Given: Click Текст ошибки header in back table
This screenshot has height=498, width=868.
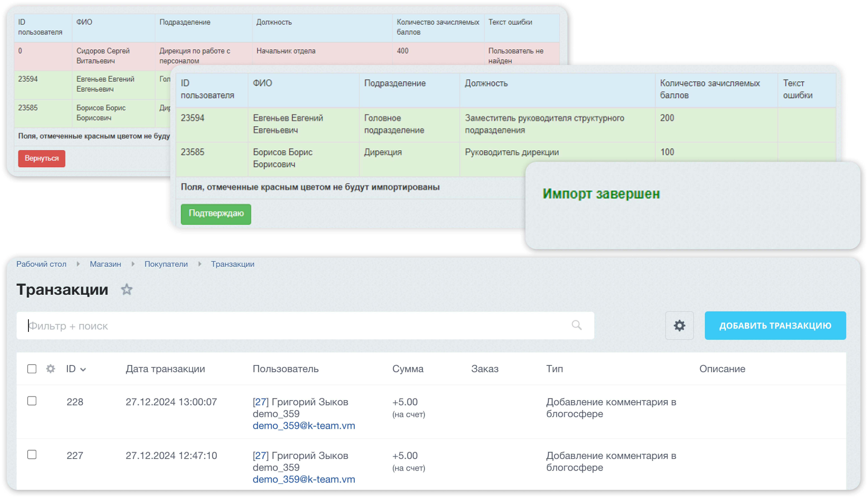Looking at the screenshot, I should 510,22.
